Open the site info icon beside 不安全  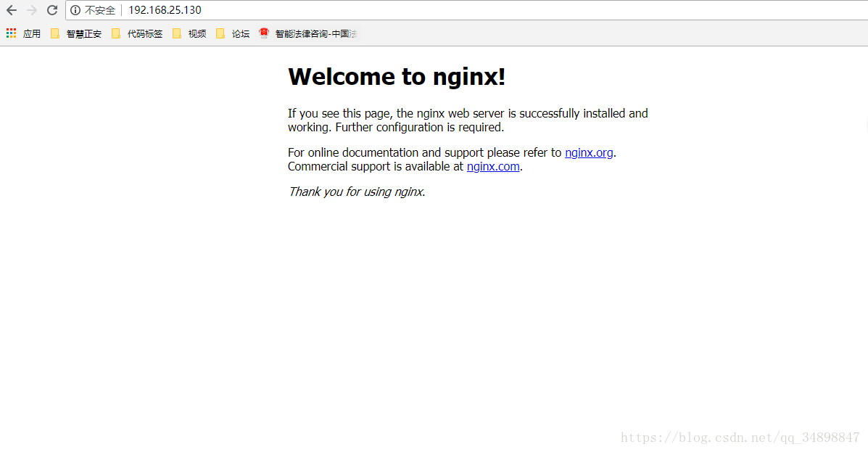(75, 10)
